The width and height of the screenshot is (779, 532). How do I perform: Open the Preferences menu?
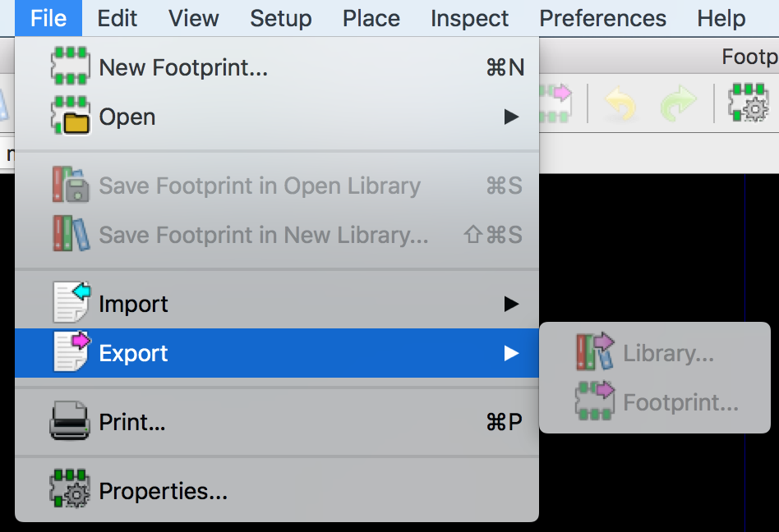click(602, 18)
